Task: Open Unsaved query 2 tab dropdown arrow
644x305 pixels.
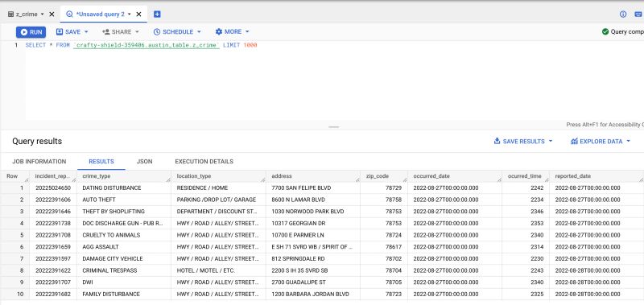Action: (x=130, y=14)
